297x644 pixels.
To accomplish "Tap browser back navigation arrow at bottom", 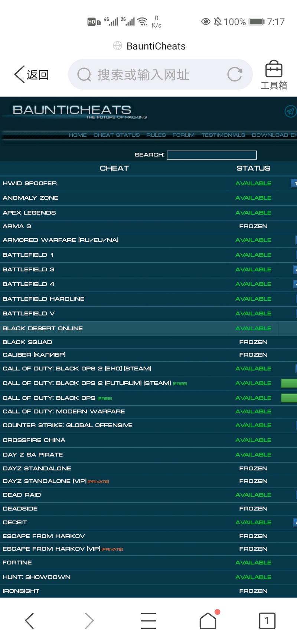I will [30, 621].
